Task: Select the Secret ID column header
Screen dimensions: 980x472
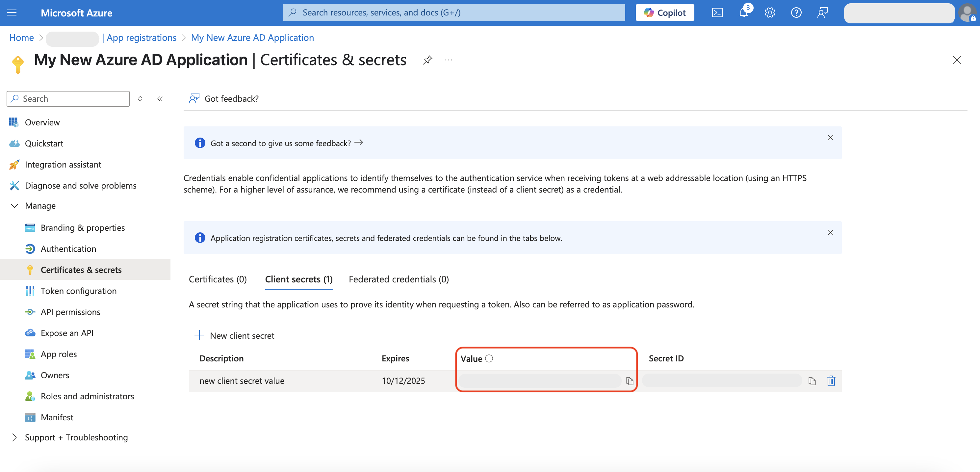Action: pyautogui.click(x=666, y=358)
